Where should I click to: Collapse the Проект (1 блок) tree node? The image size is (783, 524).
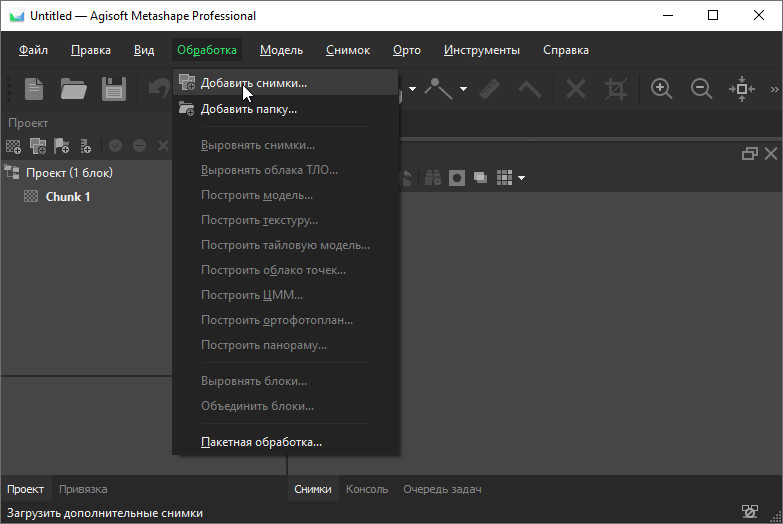coord(12,172)
